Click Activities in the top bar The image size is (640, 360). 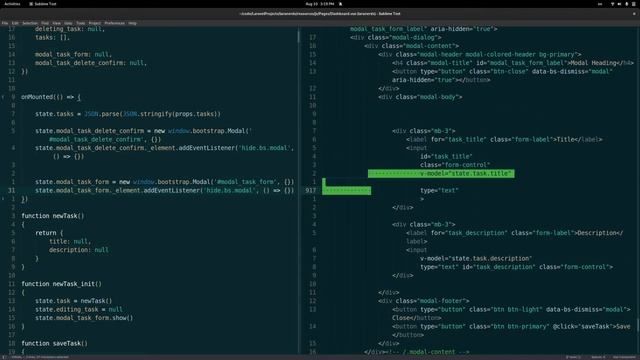(x=12, y=4)
